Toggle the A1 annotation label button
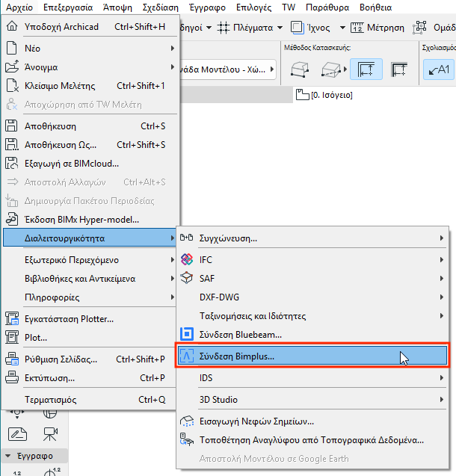The image size is (456, 476). (439, 69)
